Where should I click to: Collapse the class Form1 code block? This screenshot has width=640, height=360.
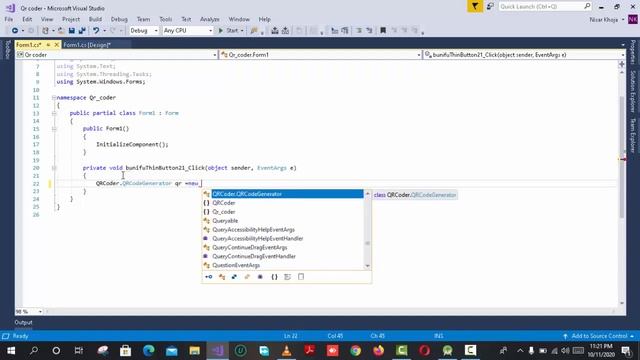[x=54, y=113]
